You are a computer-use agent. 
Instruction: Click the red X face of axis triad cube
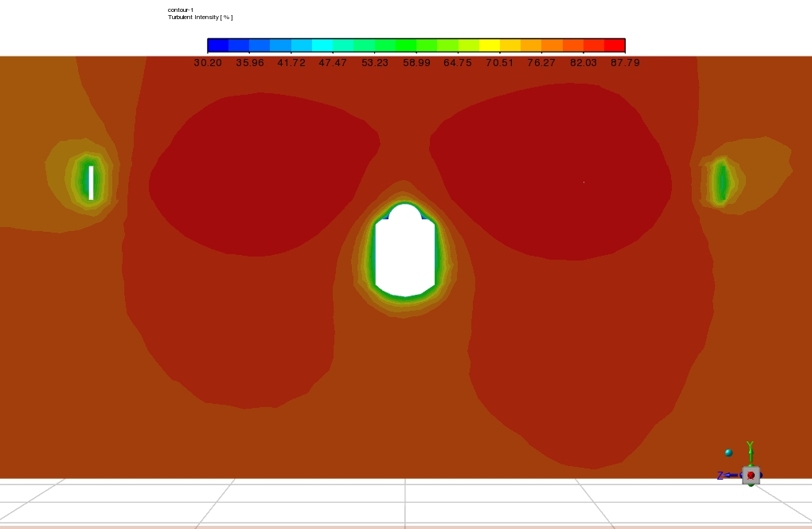pyautogui.click(x=751, y=476)
